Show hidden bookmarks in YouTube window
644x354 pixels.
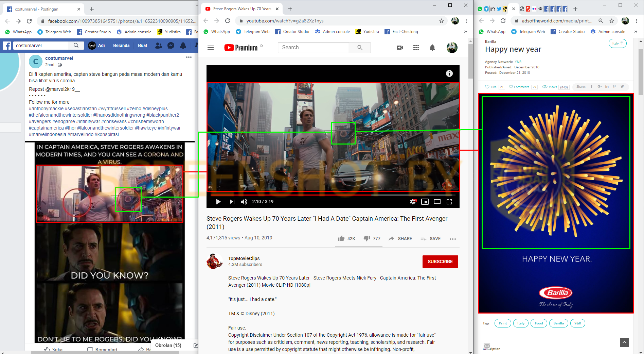[465, 32]
